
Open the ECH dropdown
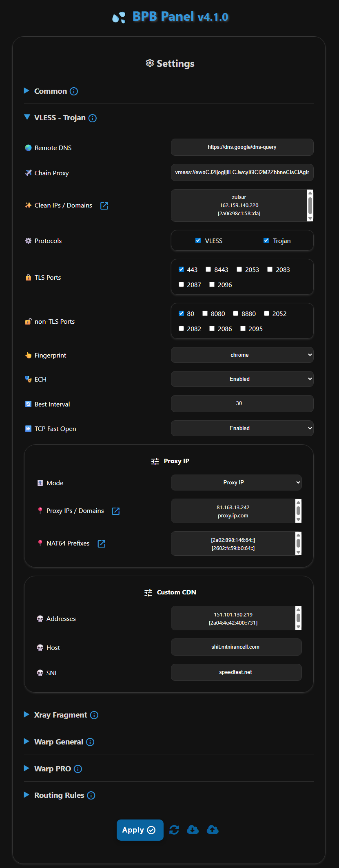(x=242, y=379)
